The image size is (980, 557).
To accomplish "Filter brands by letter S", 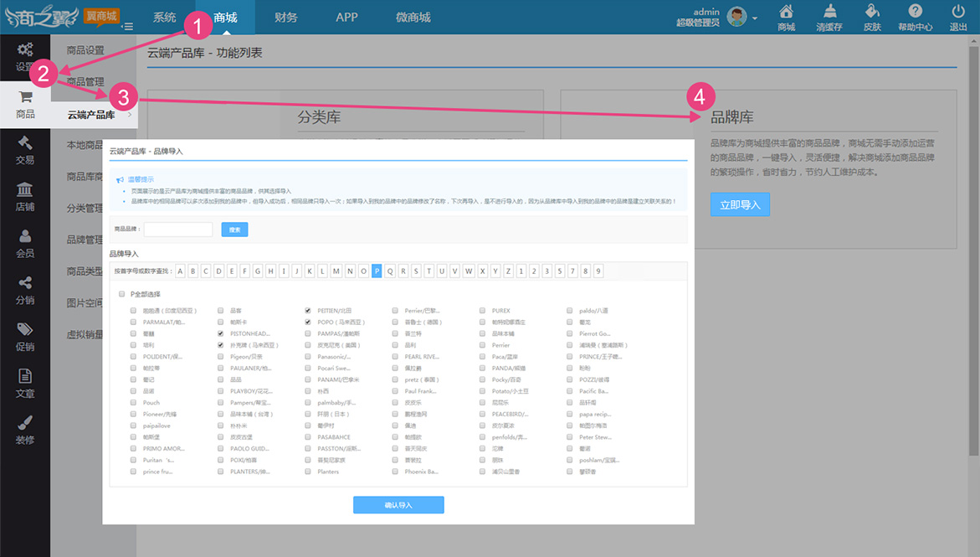I will coord(416,271).
